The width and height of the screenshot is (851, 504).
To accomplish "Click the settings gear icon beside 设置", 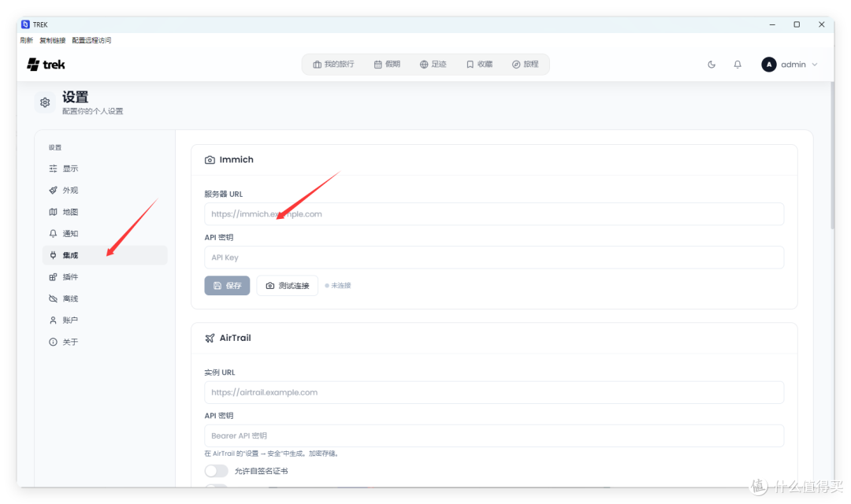I will click(x=45, y=102).
